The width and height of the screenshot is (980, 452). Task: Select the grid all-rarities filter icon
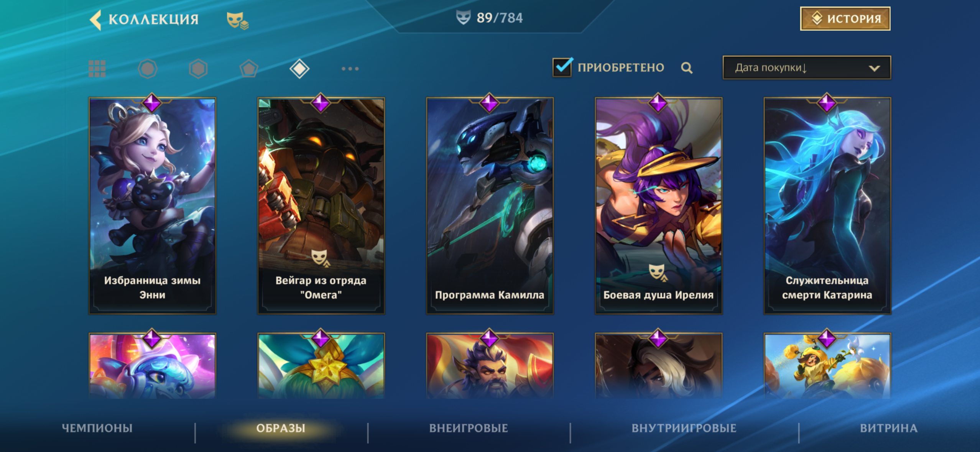point(97,69)
